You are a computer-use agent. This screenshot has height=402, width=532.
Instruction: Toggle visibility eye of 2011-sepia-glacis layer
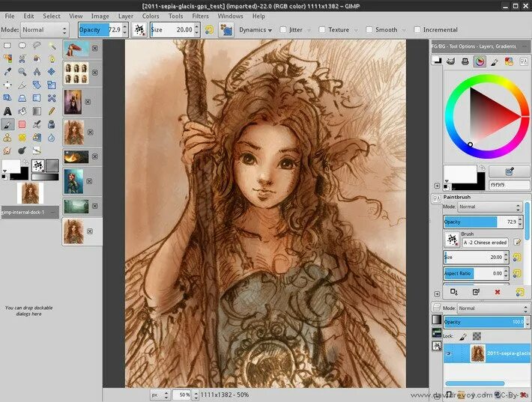tap(448, 353)
